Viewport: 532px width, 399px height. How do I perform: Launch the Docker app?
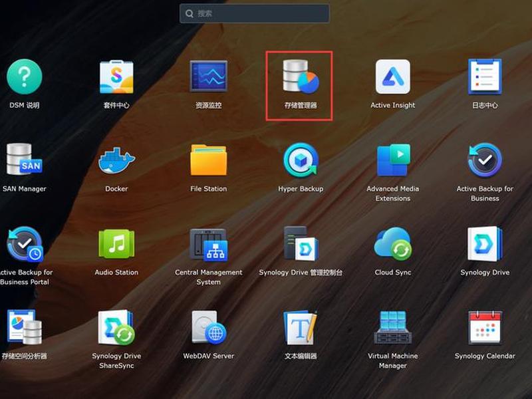pyautogui.click(x=116, y=160)
